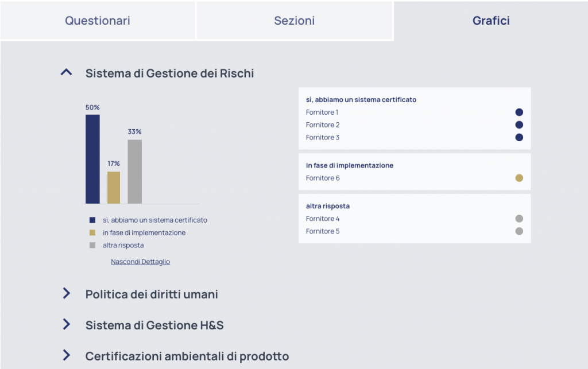
Task: Click the dark blue 50% bar
Action: coord(92,159)
